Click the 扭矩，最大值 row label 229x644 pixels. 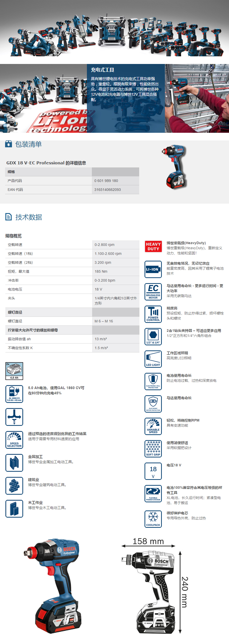coord(19,271)
